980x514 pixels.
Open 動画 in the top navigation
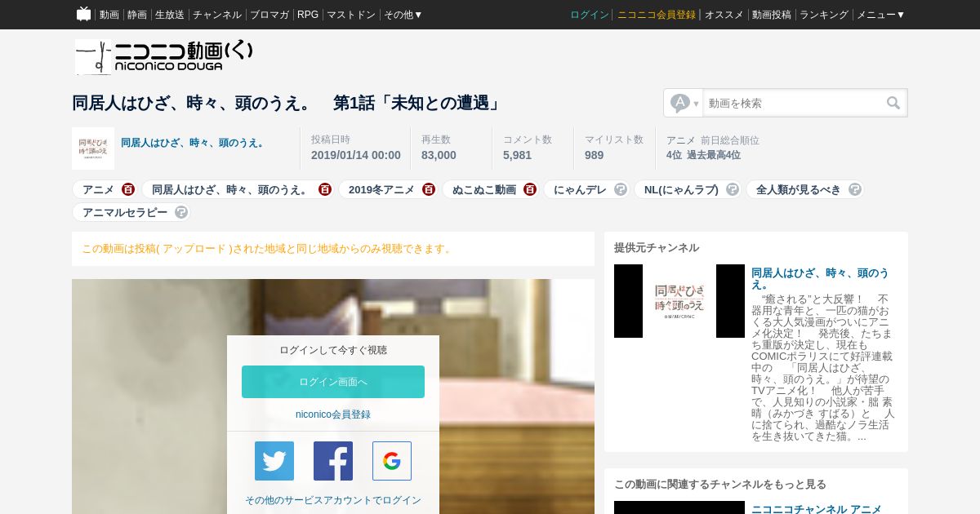109,15
